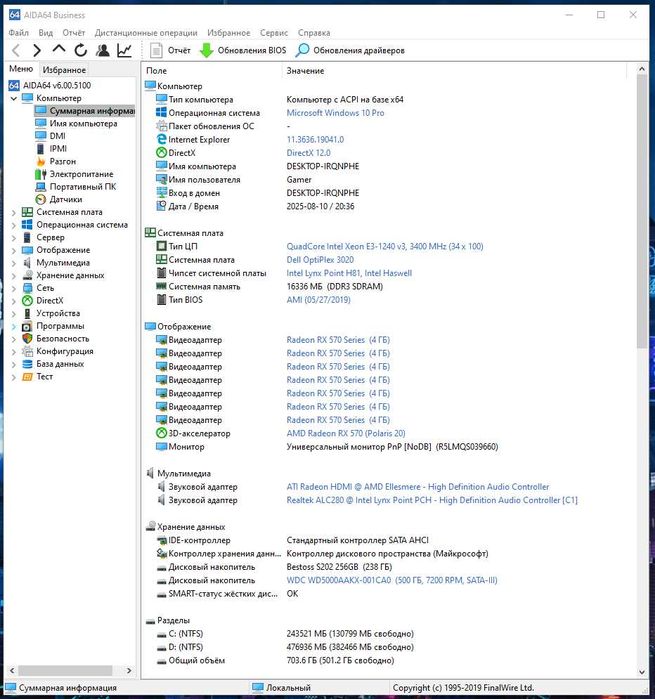Viewport: 655px width, 699px height.
Task: Switch to the Меню tab in the sidebar
Action: (21, 69)
